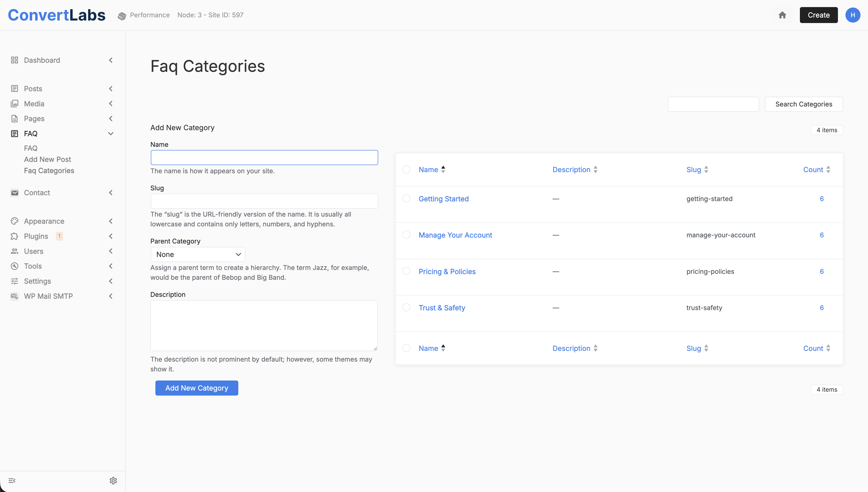Screen dimensions: 868x492
Task: Check the Pricing & Policies row
Action: 406,271
